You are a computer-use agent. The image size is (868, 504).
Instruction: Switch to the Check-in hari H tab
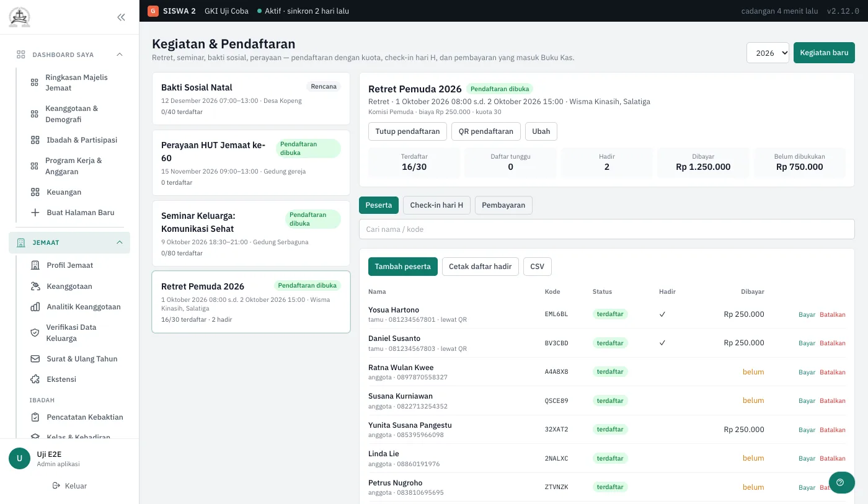[x=436, y=205]
